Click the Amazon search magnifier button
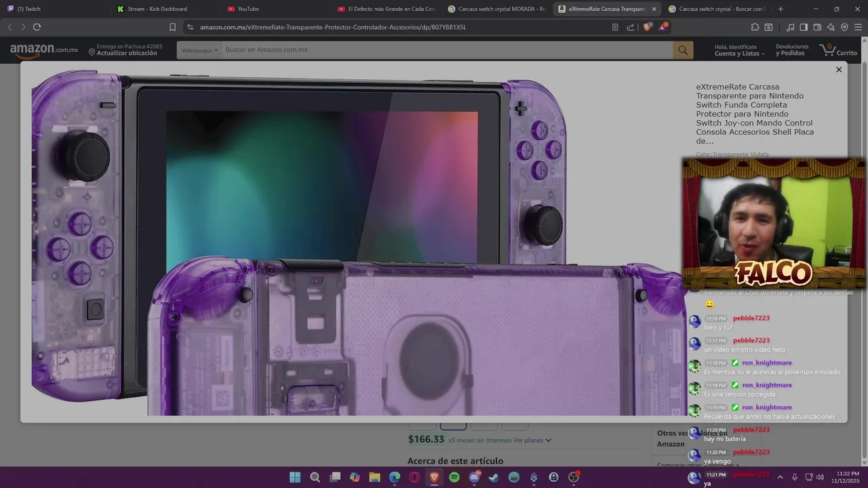868x488 pixels. pyautogui.click(x=683, y=50)
